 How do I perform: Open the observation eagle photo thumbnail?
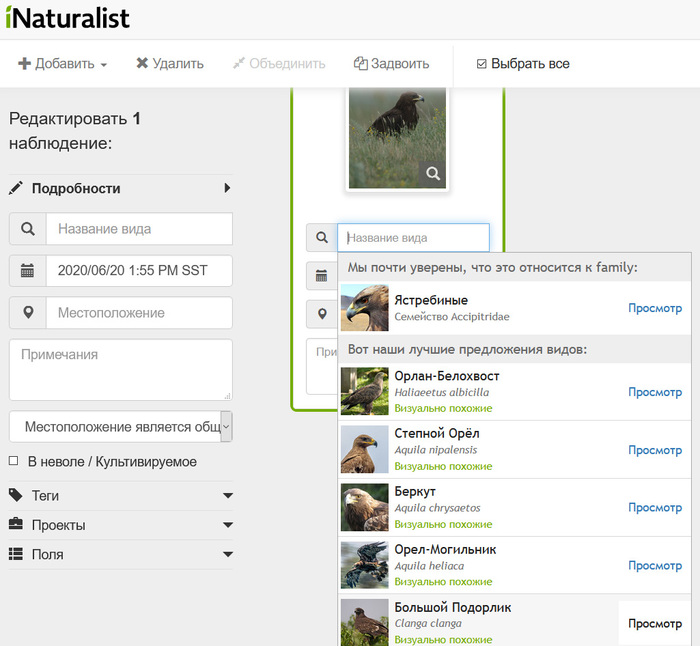tap(397, 138)
